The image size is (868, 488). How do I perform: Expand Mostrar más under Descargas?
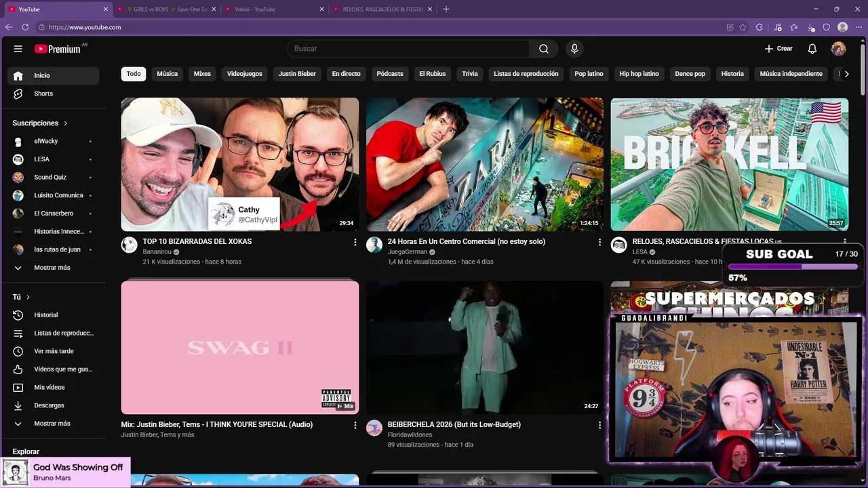coord(53,424)
